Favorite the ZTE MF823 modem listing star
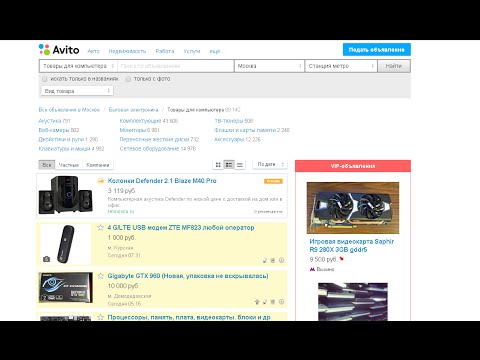Screen dimensions: 480x360 click(x=100, y=228)
